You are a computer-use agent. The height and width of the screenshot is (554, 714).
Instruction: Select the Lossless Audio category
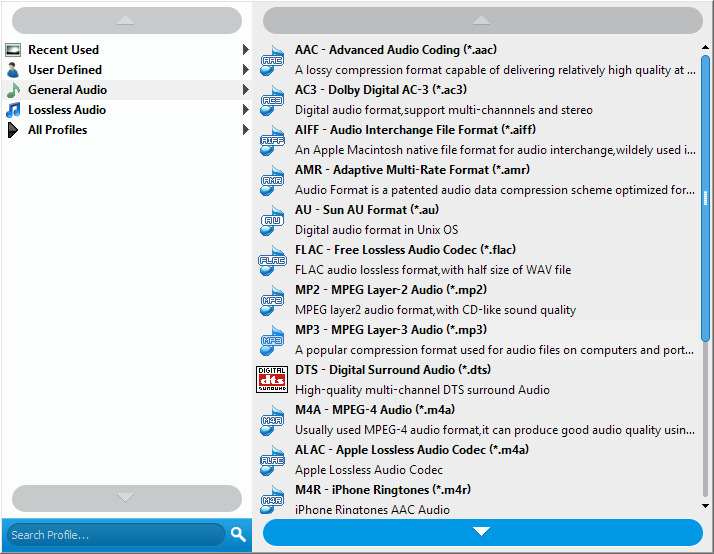click(127, 110)
